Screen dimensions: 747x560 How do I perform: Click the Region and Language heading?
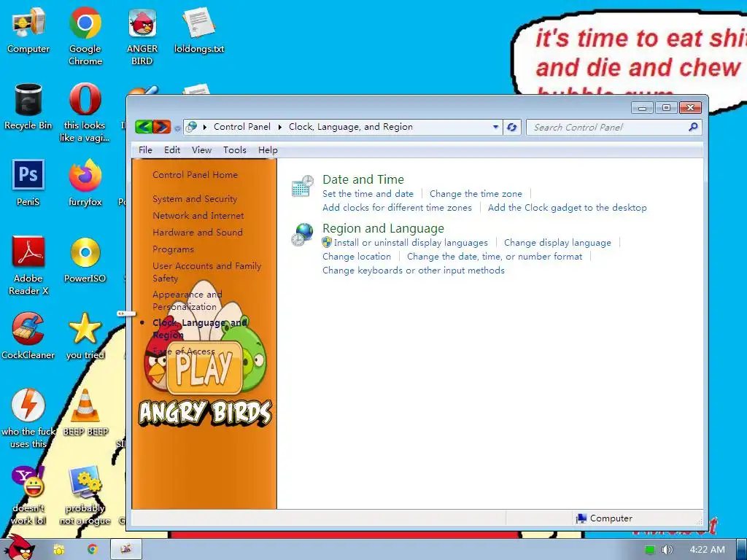click(x=383, y=228)
